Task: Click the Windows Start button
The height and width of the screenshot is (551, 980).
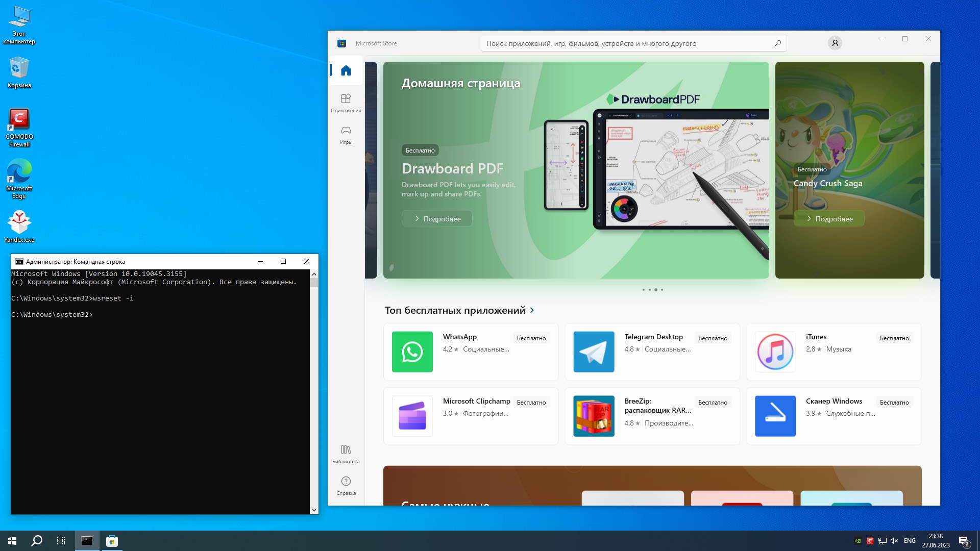Action: pyautogui.click(x=12, y=541)
